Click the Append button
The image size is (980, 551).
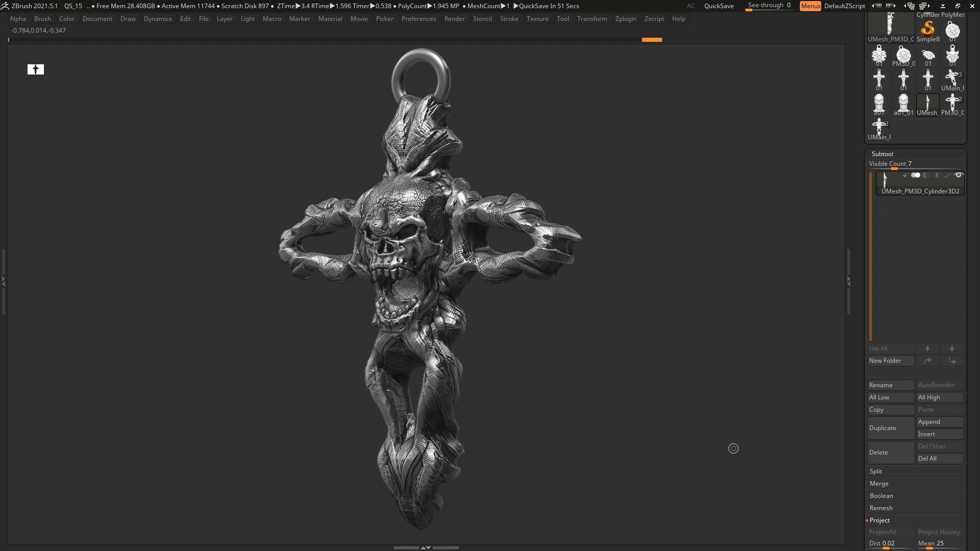(940, 422)
